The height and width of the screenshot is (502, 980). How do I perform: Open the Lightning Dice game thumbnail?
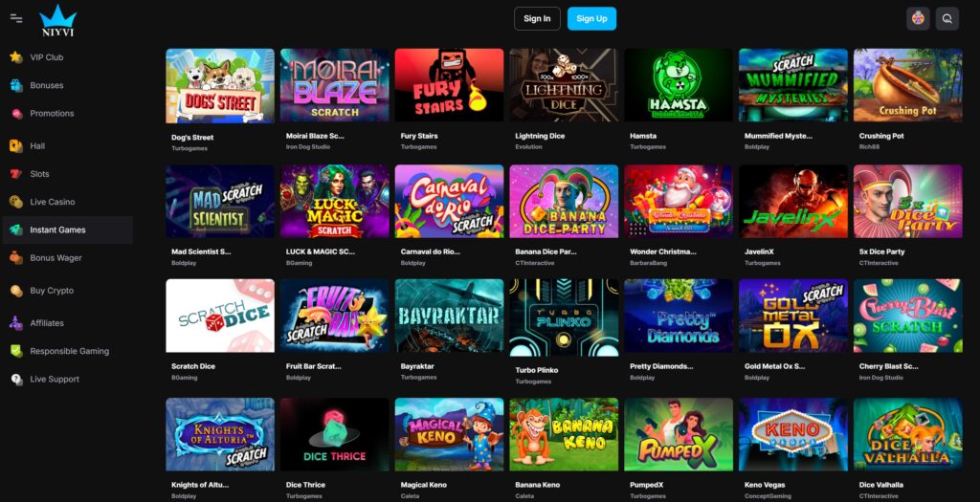[x=564, y=85]
